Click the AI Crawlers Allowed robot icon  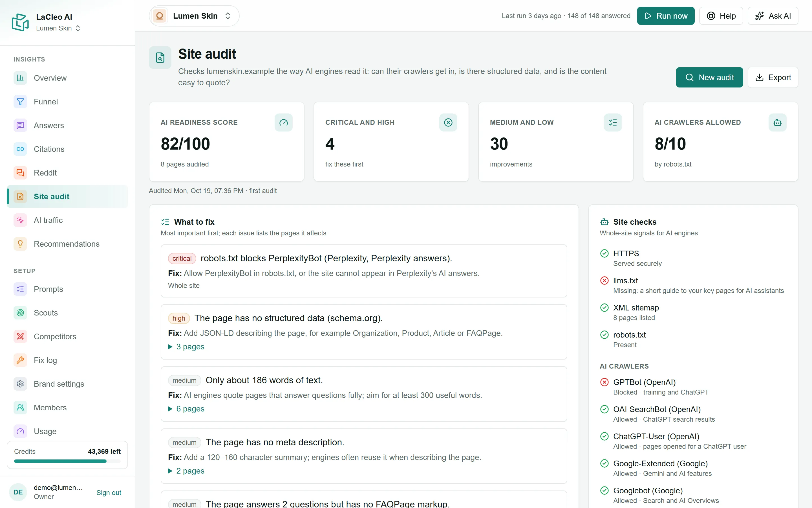777,123
